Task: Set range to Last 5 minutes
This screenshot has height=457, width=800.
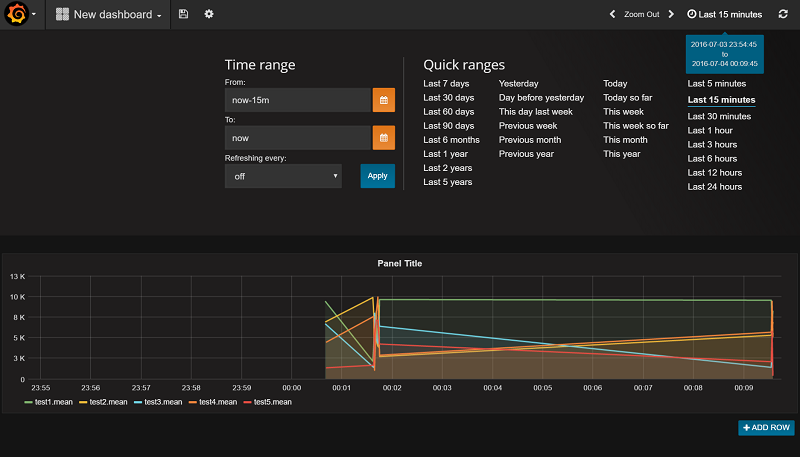Action: tap(716, 84)
